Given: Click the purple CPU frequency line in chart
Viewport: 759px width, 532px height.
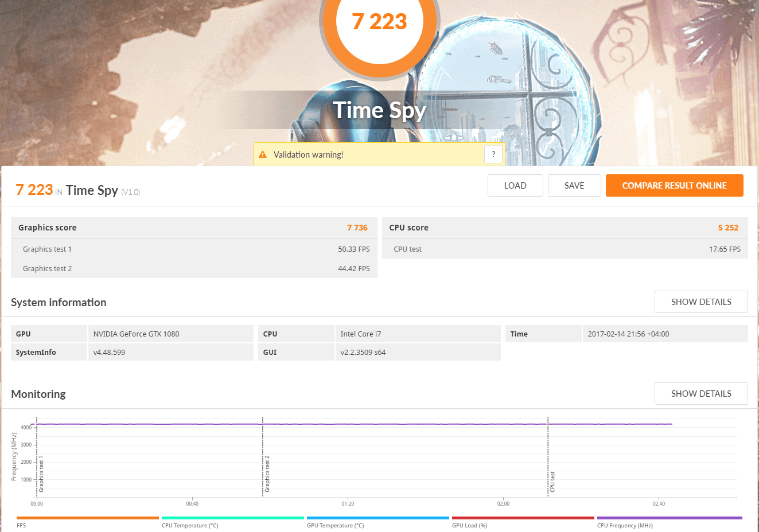Looking at the screenshot, I should (402, 424).
